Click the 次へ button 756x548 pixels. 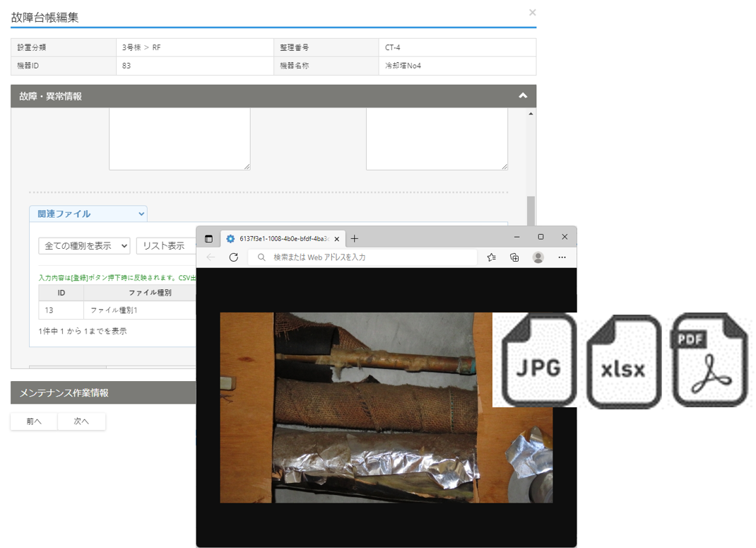click(x=81, y=421)
